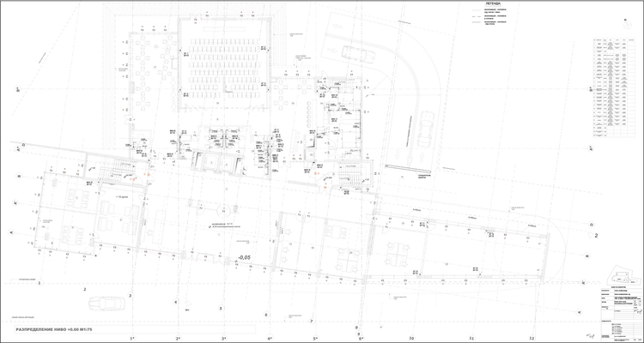
Task: Click the drawing title РАЗПРЕДЕЛЕНИЕ НИВО +0.00
Action: click(x=65, y=329)
